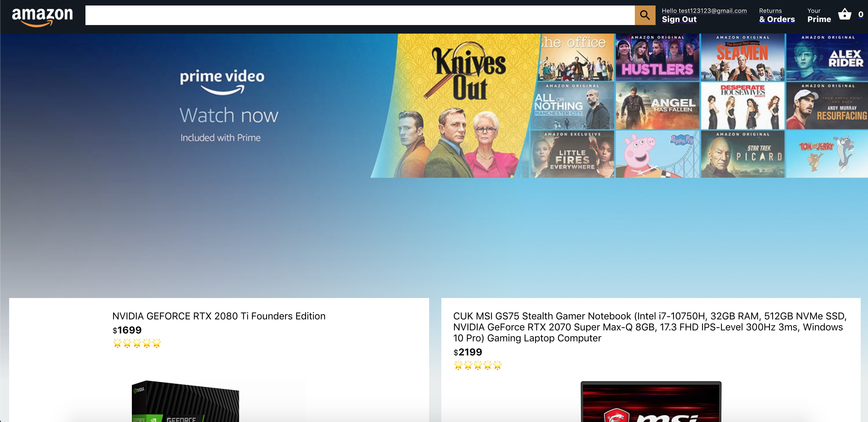
Task: Click NVIDIA GEFORCE RTX 2080 Ti product title
Action: coord(219,316)
